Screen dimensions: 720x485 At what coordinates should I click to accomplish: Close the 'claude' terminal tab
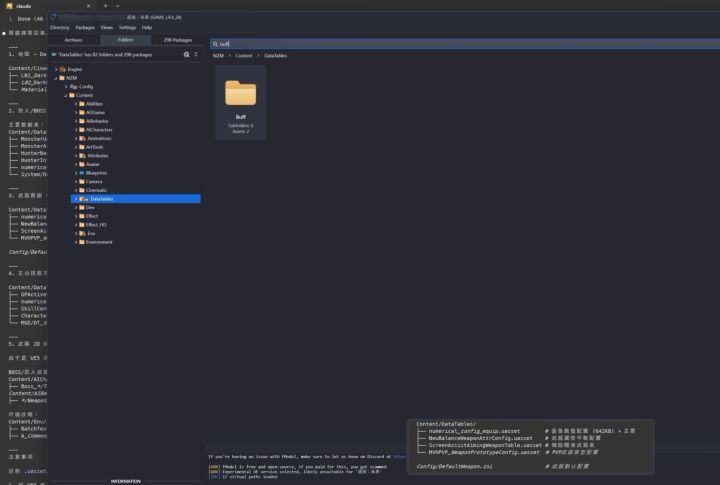pyautogui.click(x=89, y=6)
